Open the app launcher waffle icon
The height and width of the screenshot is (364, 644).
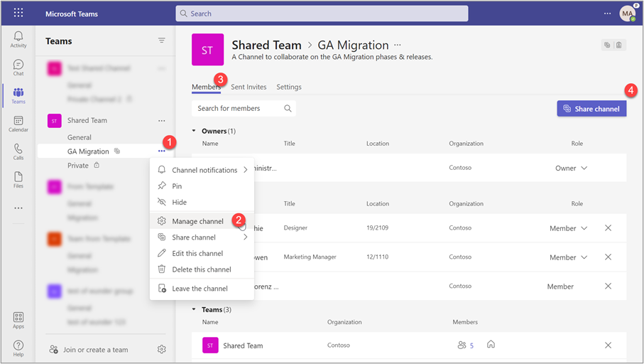[18, 14]
